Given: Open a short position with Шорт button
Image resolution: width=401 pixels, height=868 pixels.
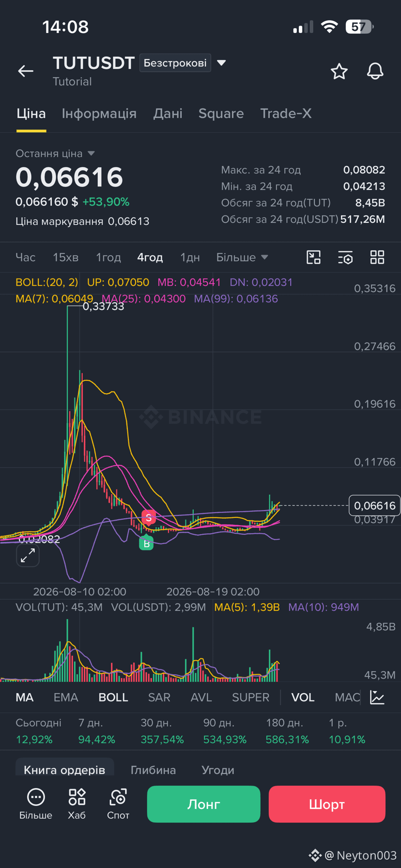Looking at the screenshot, I should [327, 804].
